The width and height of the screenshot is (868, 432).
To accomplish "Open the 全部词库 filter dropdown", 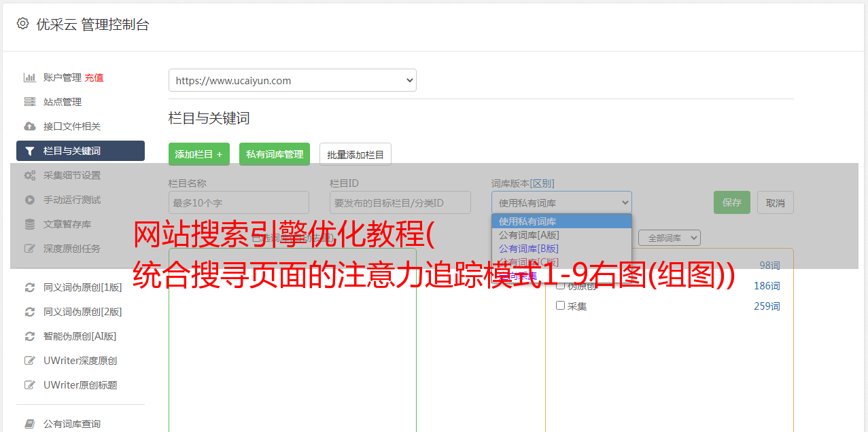I will (669, 238).
